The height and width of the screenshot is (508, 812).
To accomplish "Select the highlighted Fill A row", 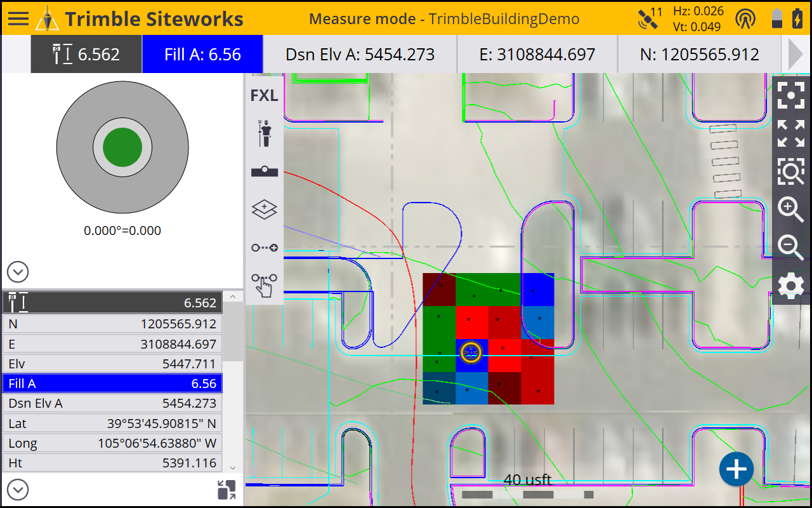I will [112, 384].
